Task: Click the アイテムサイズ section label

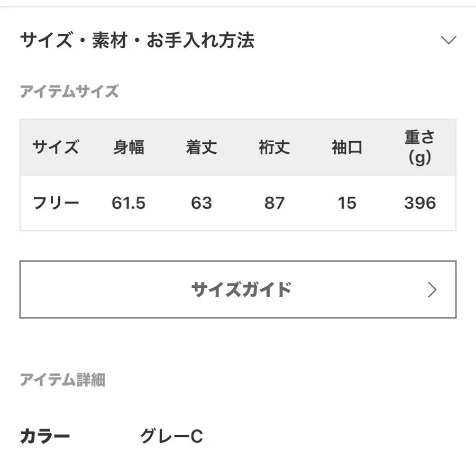Action: point(68,91)
